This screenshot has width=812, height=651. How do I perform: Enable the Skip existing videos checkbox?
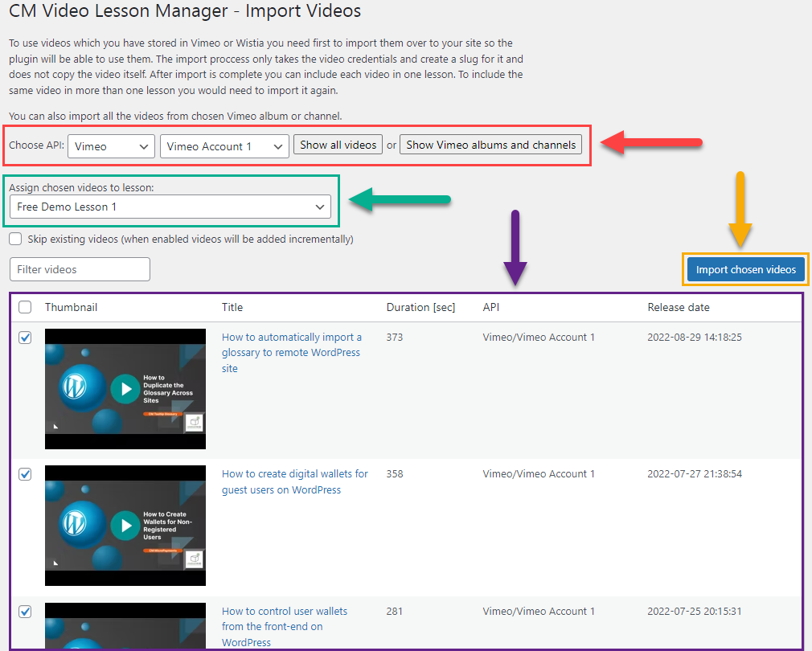(15, 239)
